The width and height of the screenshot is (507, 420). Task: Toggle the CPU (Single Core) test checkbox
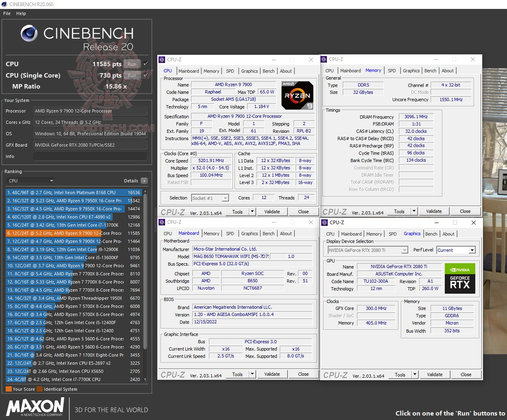tap(146, 75)
